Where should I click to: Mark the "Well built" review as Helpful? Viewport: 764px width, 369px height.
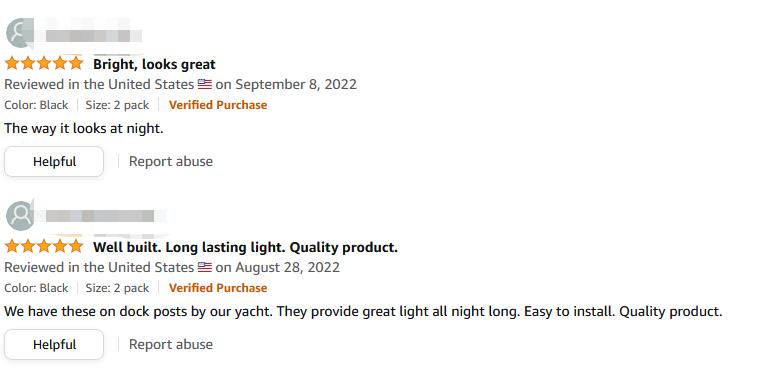coord(54,344)
